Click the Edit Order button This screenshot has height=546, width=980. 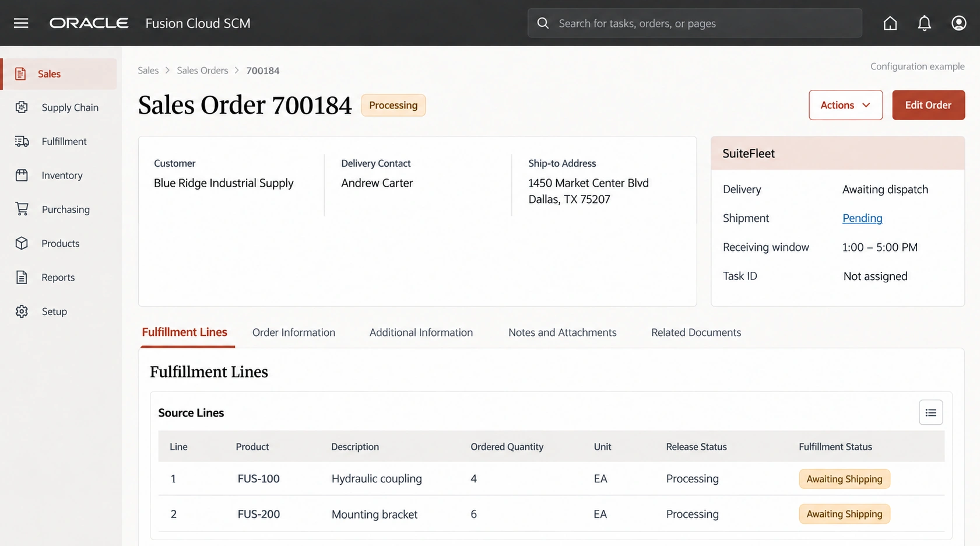[x=928, y=105]
